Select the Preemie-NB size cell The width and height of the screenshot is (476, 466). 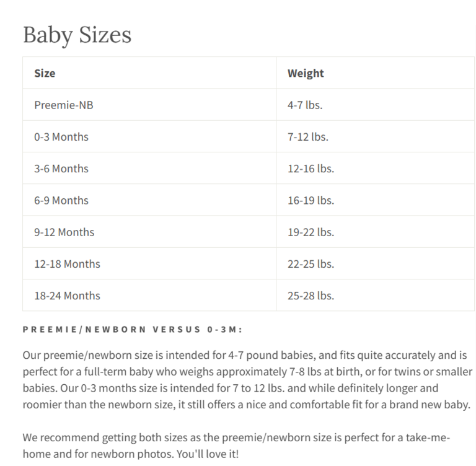[64, 105]
